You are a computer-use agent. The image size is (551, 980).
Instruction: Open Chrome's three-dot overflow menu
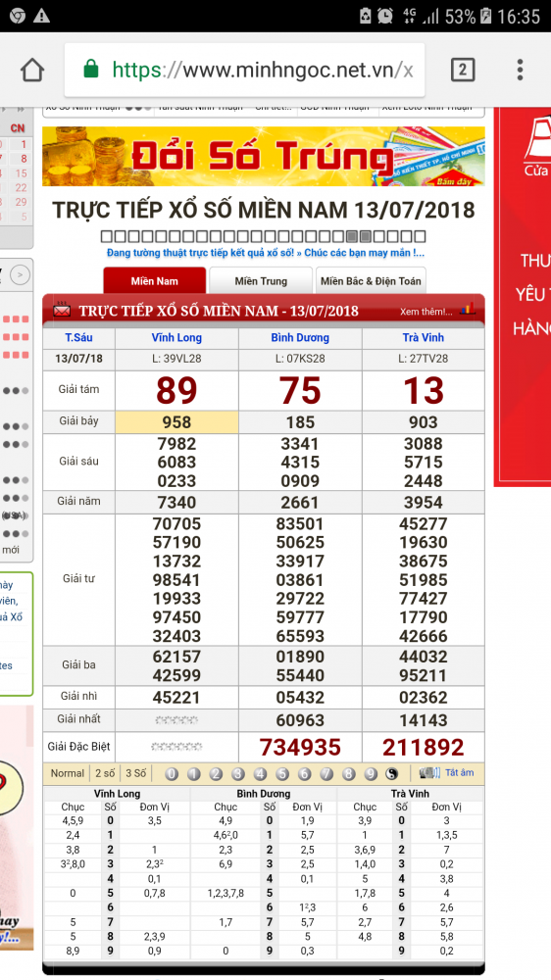click(x=520, y=70)
